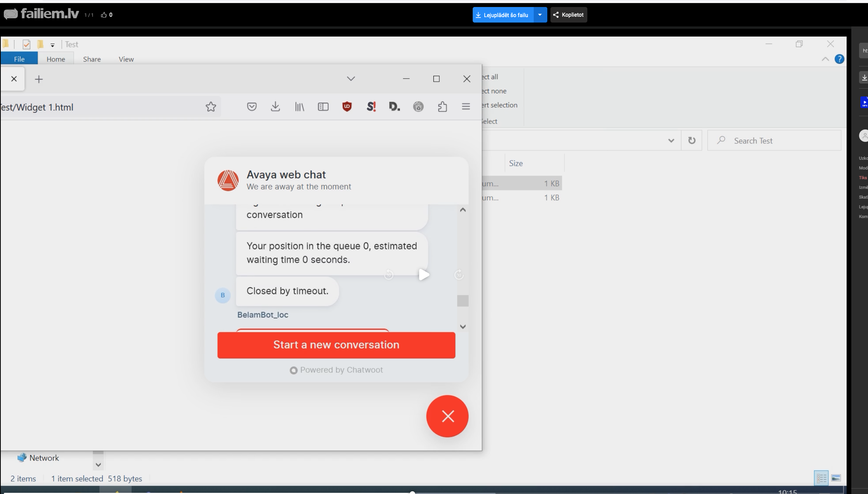Enable uBlock Origin extension popup
The image size is (868, 494).
coord(347,106)
